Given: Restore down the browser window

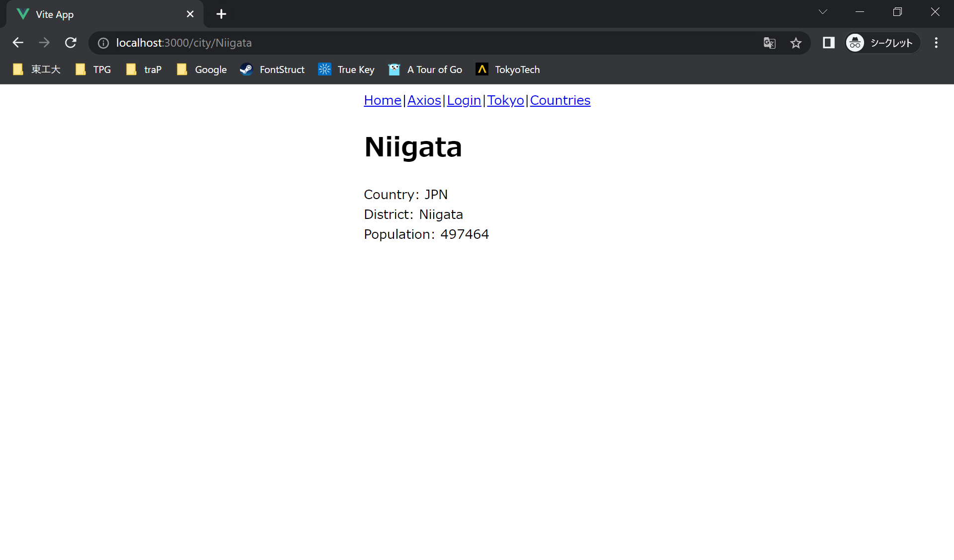Looking at the screenshot, I should coord(897,12).
